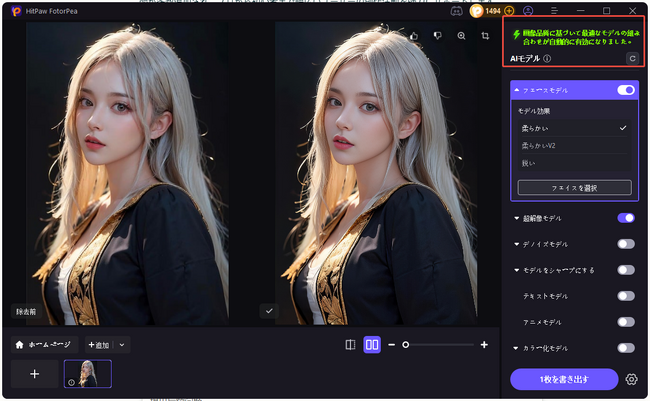Expand the モデルをシャープにする section
The image size is (650, 401).
[x=517, y=270]
